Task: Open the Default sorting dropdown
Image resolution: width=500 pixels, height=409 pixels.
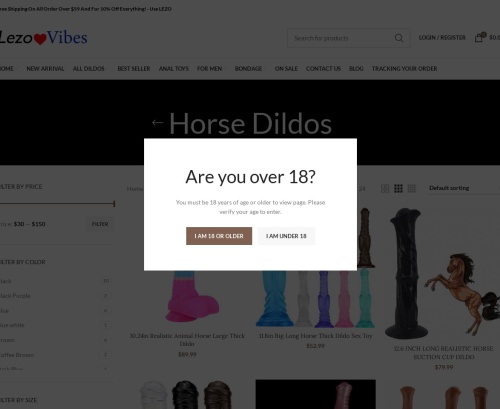Action: pyautogui.click(x=464, y=188)
